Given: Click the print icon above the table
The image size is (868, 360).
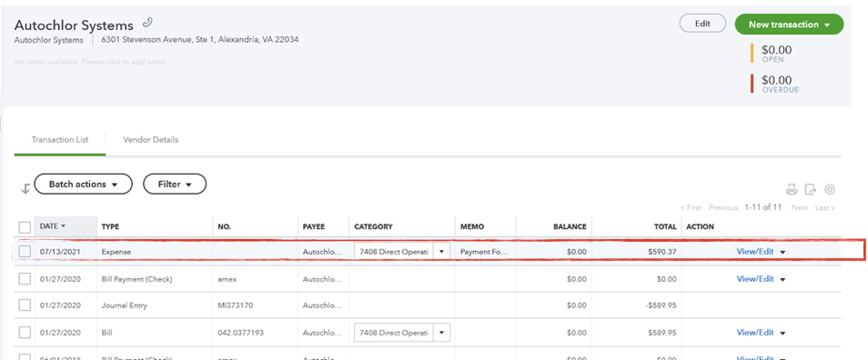Looking at the screenshot, I should [792, 190].
